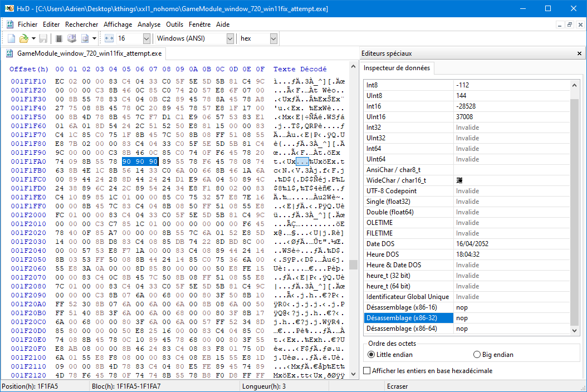Click the Save floppy disk icon
587x392 pixels.
[x=43, y=38]
